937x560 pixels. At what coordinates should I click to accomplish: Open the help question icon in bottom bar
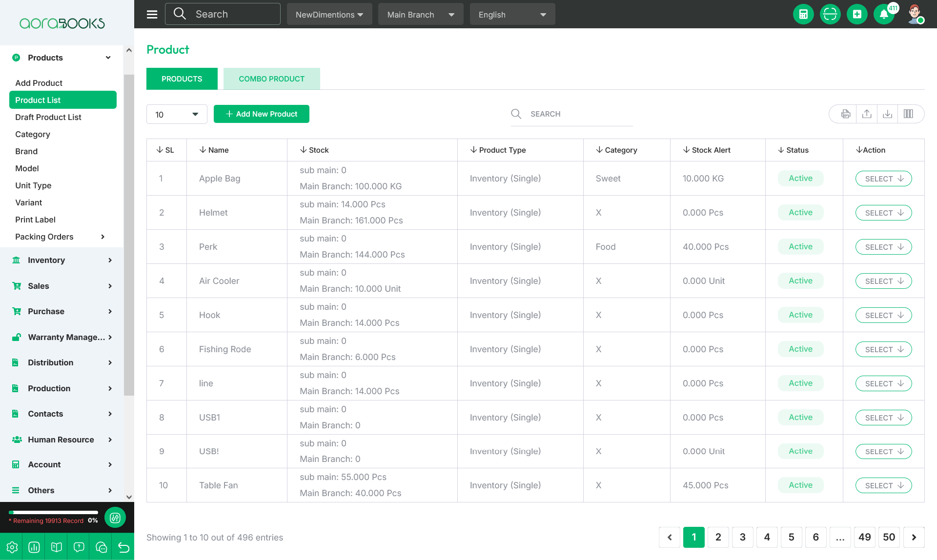click(79, 547)
